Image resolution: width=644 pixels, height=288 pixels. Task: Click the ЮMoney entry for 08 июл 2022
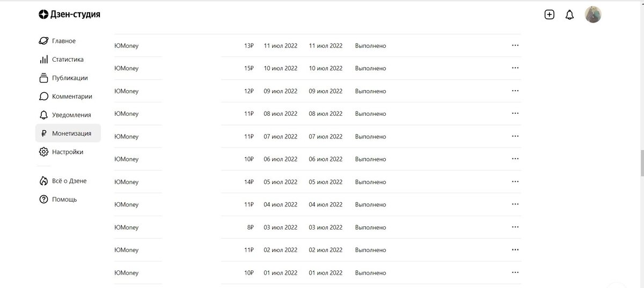pos(126,114)
